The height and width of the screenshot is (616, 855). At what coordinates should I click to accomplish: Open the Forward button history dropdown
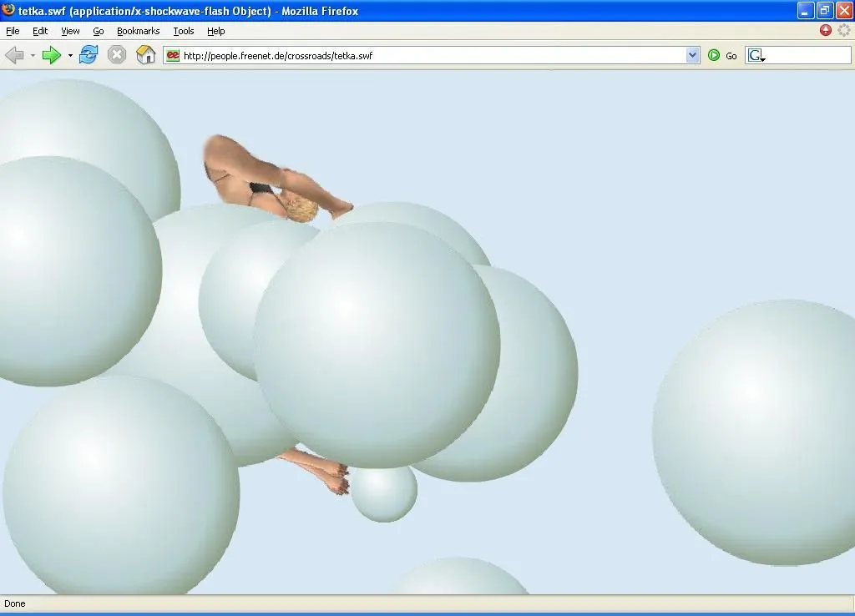point(71,55)
